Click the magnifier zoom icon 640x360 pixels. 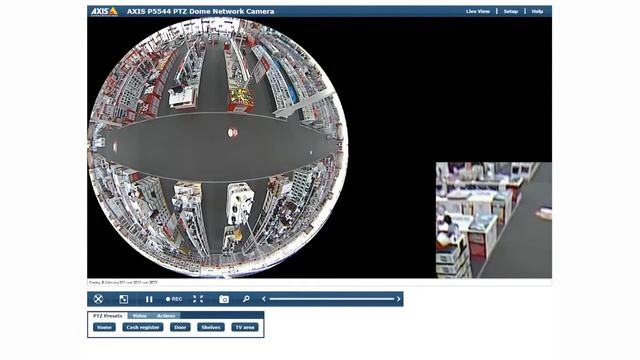[246, 299]
